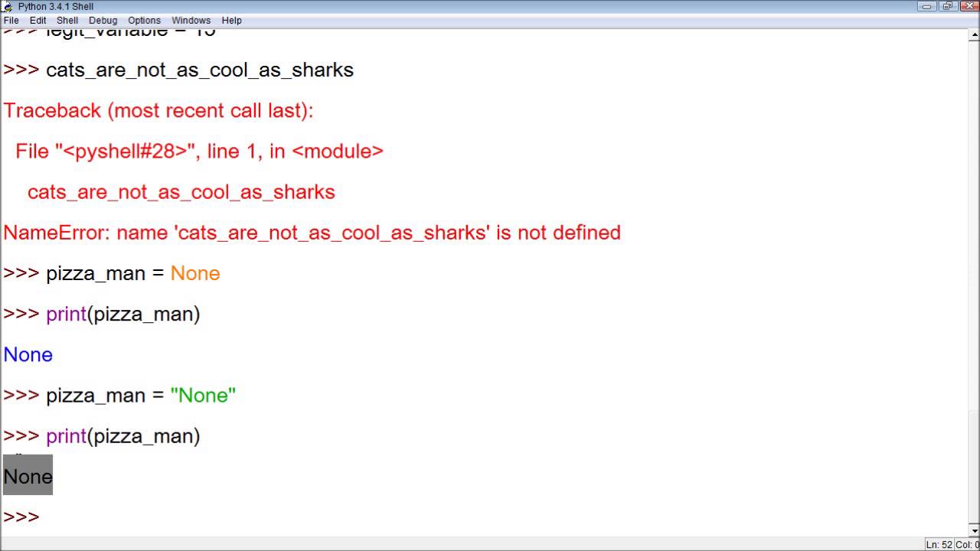Open the Debug menu
The width and height of the screenshot is (980, 551).
103,20
